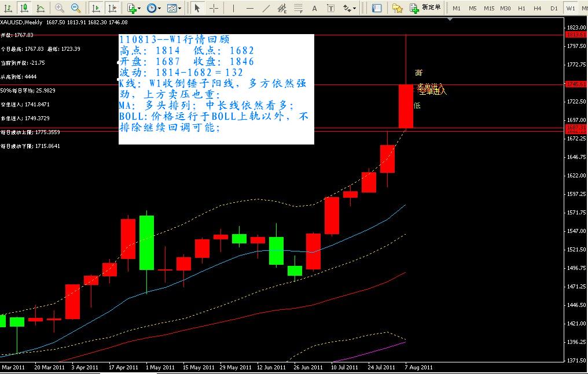The image size is (588, 374).
Task: Activate the crosshair tool
Action: click(x=214, y=8)
